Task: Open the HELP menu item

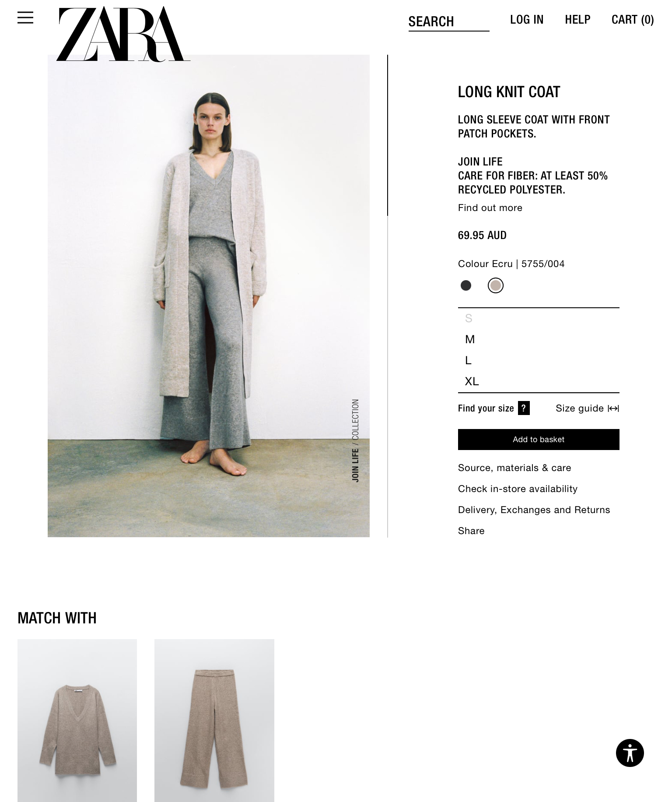Action: pyautogui.click(x=577, y=20)
